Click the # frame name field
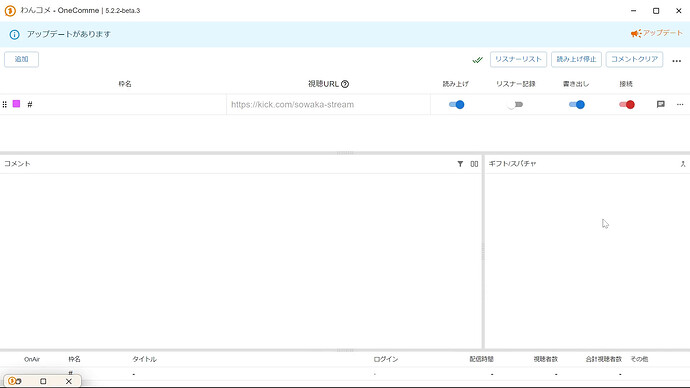Screen dimensions: 690x388 125,105
